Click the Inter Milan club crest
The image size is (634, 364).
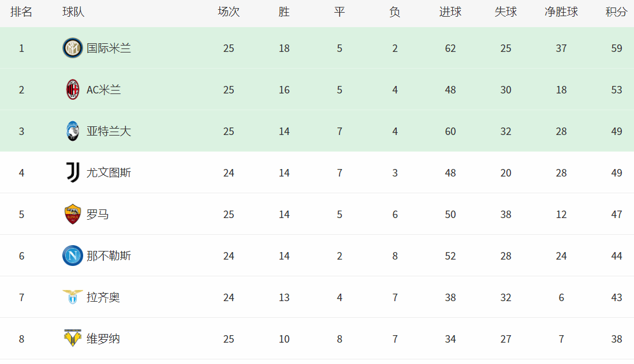pos(73,48)
